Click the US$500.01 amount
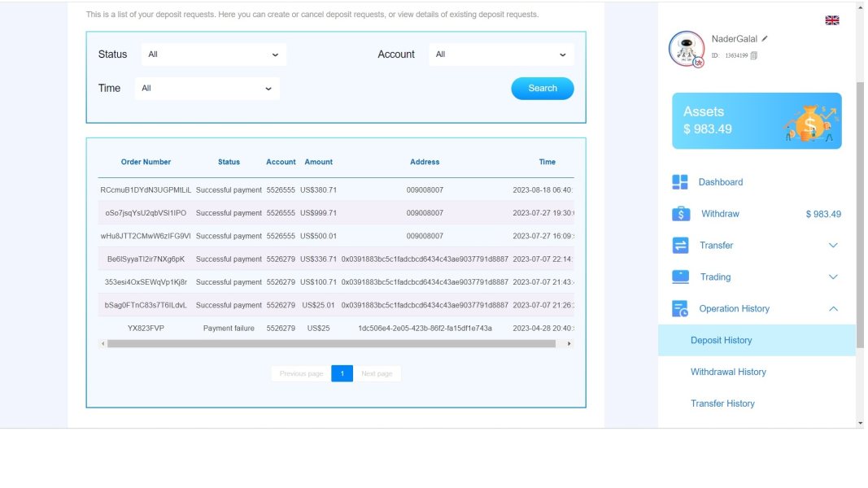This screenshot has height=488, width=868. [x=318, y=236]
